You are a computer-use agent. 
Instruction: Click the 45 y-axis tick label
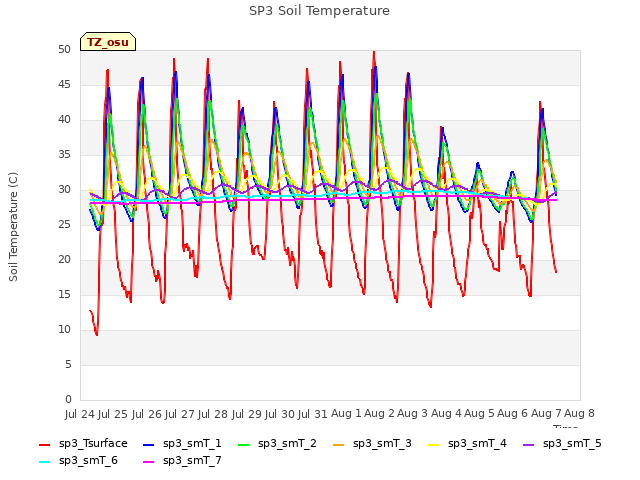click(64, 85)
